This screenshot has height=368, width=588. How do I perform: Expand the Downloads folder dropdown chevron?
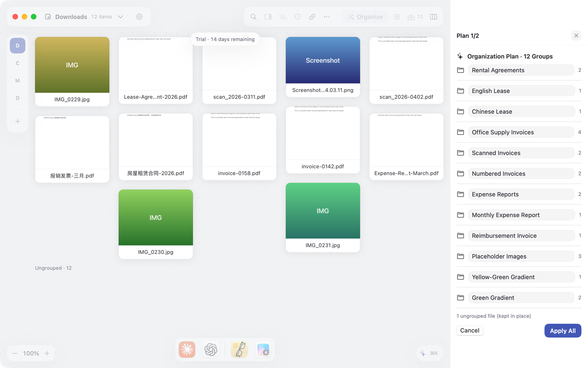[120, 17]
